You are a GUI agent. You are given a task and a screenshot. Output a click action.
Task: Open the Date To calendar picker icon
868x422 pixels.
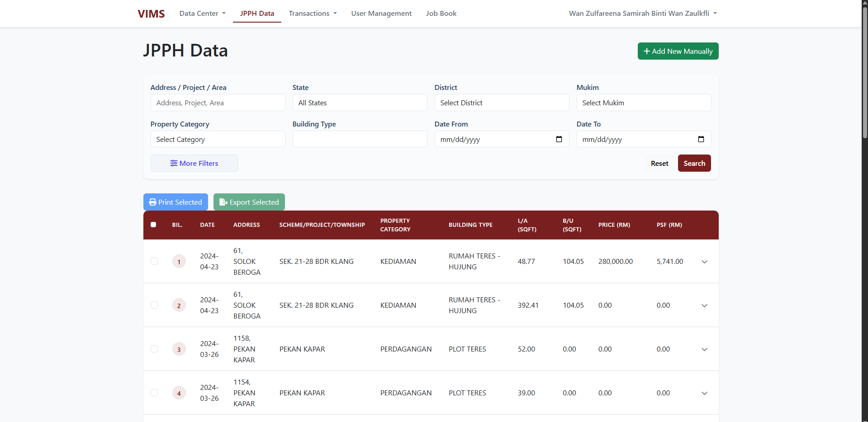coord(701,139)
